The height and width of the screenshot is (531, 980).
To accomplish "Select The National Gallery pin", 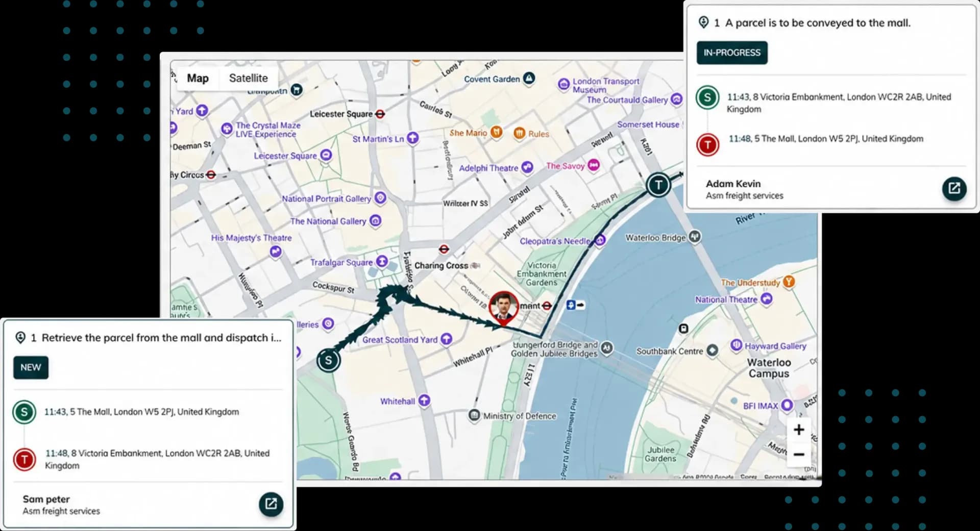I will click(x=375, y=221).
